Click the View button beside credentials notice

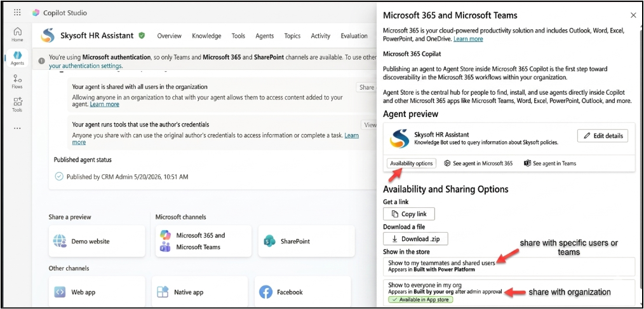coord(368,125)
